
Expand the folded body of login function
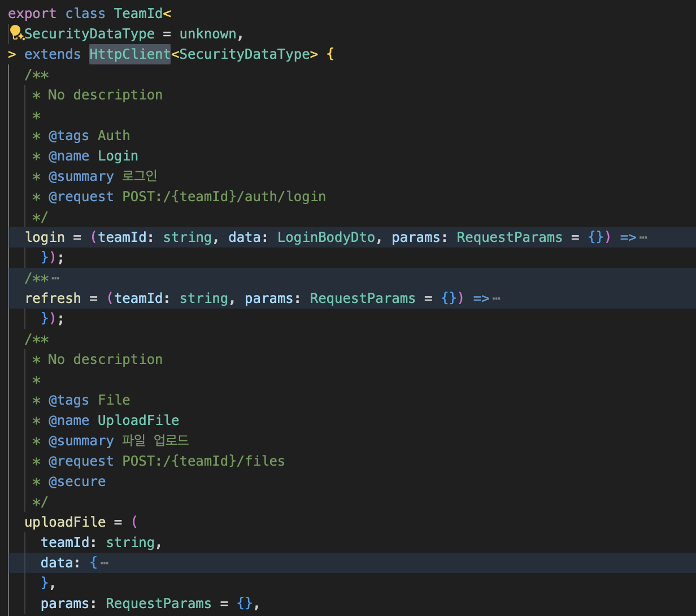tap(643, 238)
